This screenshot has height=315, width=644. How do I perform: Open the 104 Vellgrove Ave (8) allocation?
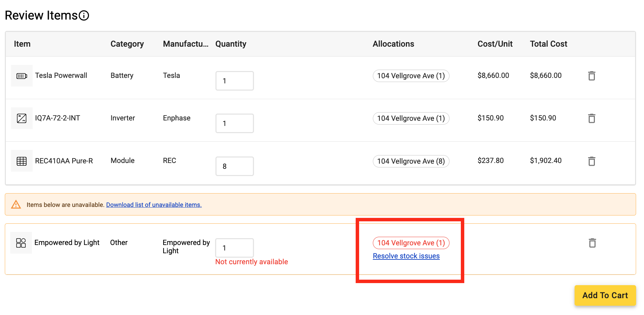tap(411, 161)
